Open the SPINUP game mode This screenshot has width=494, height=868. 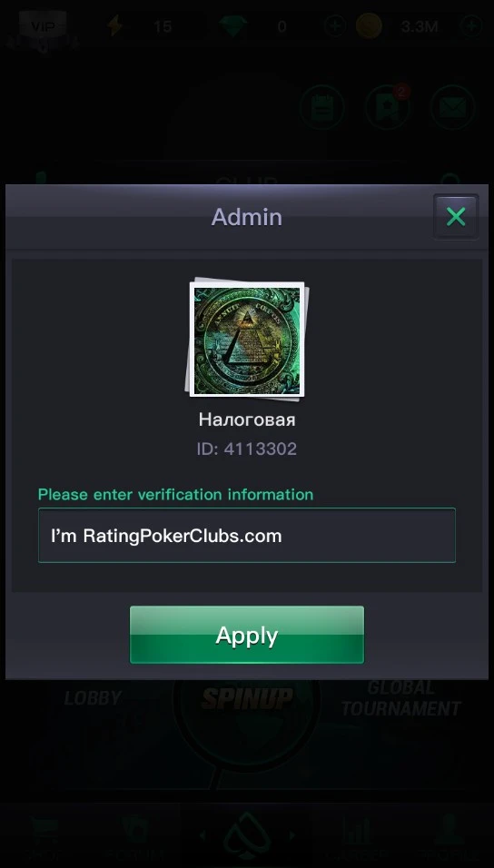point(247,698)
